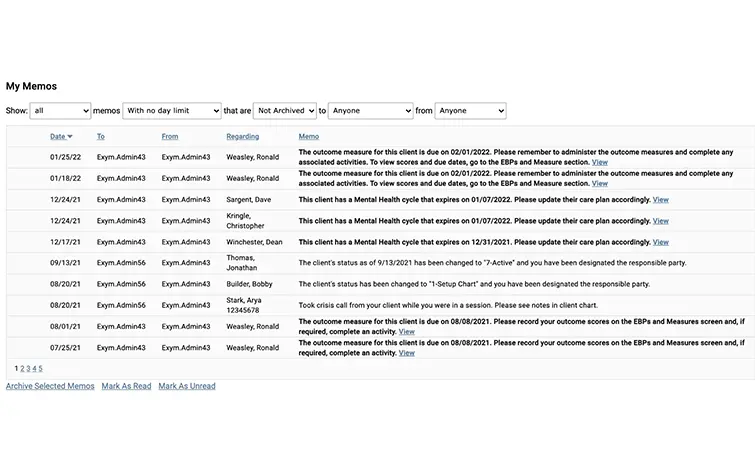Expand the "With no day limit" dropdown

coord(171,111)
